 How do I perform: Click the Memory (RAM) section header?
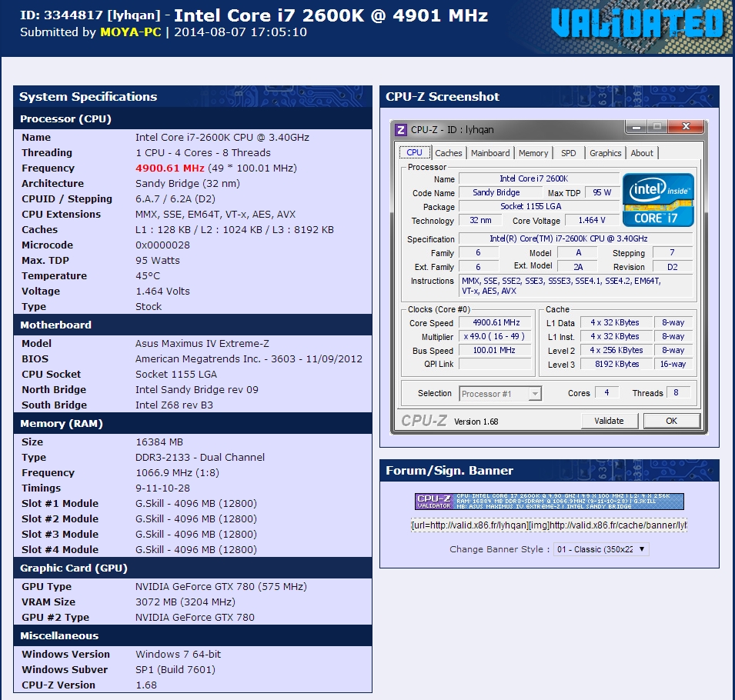coord(192,424)
